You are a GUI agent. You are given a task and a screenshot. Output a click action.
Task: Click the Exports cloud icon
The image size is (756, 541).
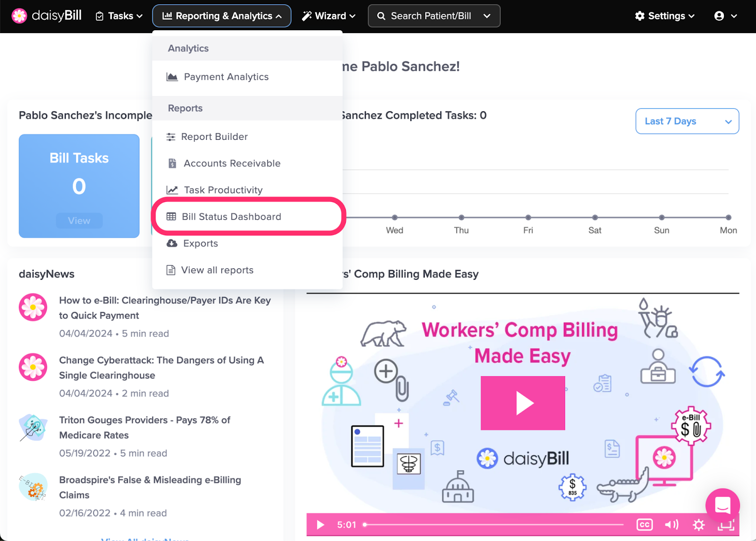(171, 243)
